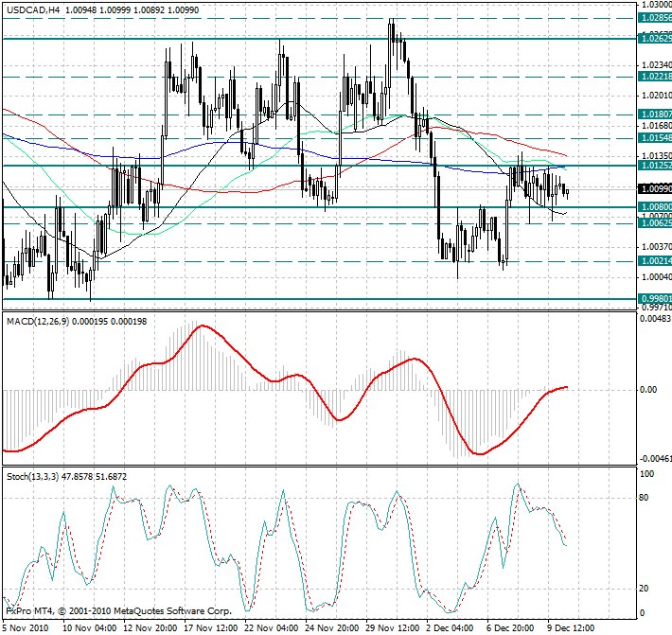Select the 1.0080 support level label
The image size is (672, 635).
coord(655,206)
